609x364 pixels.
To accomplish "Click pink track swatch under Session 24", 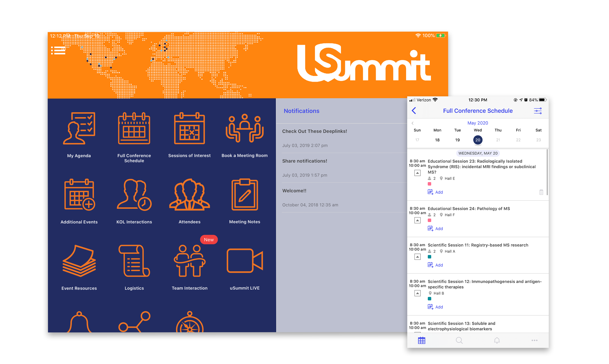I will [429, 220].
